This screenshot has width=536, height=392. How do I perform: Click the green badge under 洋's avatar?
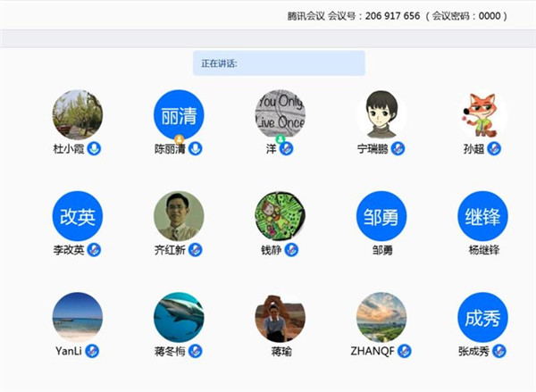[281, 139]
